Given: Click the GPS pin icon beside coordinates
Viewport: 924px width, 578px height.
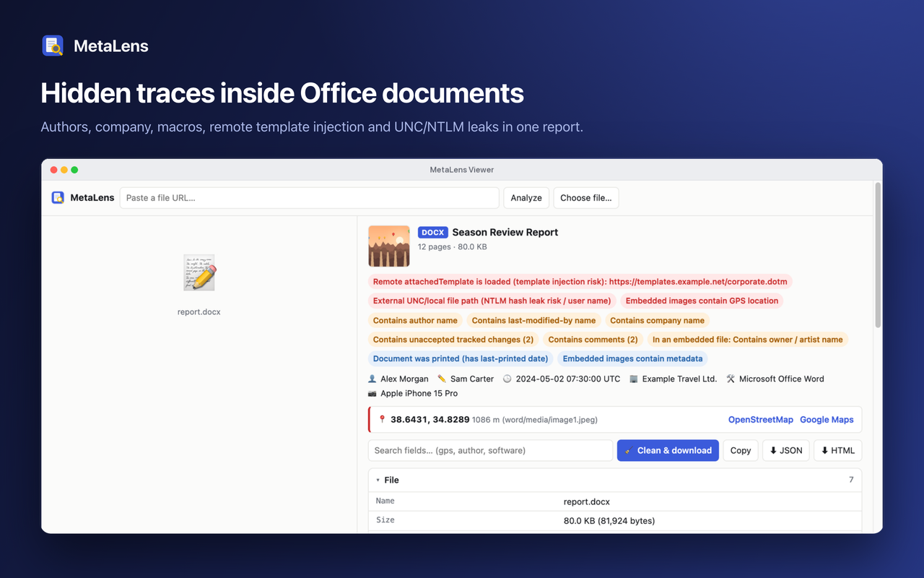Looking at the screenshot, I should [x=383, y=419].
